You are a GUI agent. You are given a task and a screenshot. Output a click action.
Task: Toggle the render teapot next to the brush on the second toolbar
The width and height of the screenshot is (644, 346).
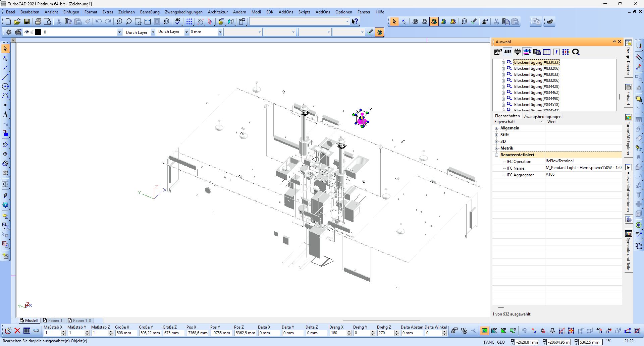pyautogui.click(x=379, y=32)
